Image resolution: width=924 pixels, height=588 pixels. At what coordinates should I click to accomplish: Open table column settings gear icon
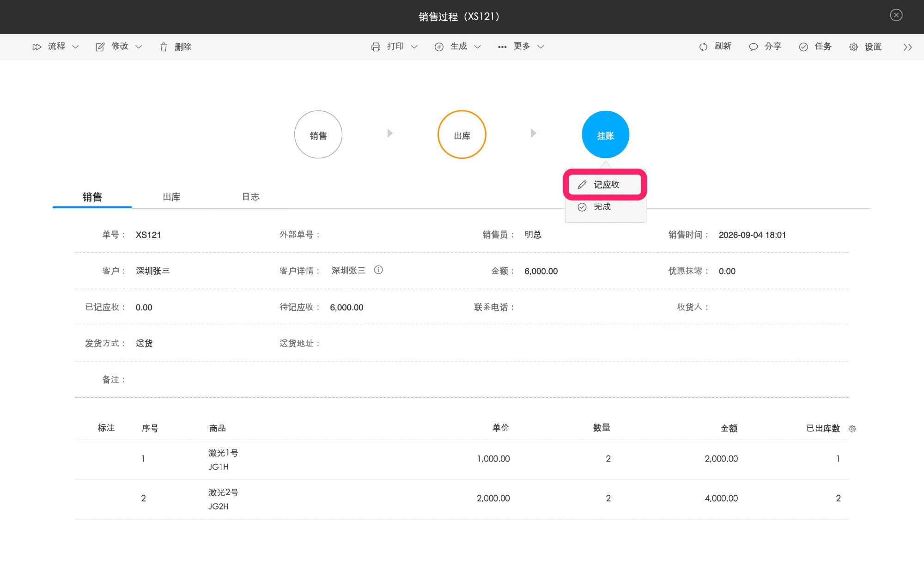click(852, 429)
